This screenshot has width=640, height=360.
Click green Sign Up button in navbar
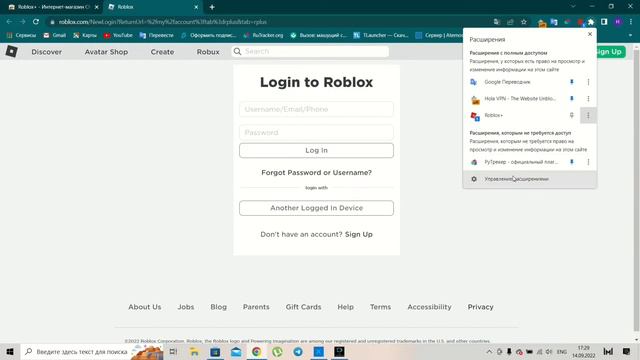coord(611,52)
